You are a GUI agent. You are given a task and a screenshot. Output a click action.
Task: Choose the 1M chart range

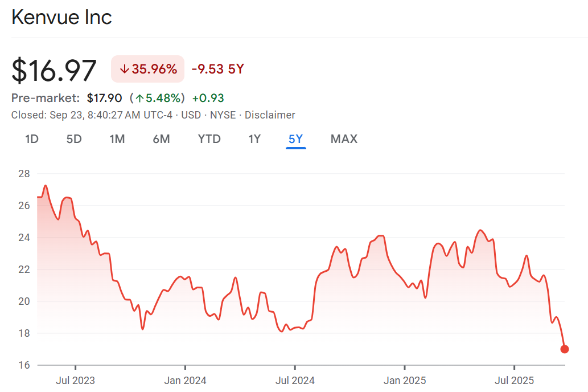117,139
